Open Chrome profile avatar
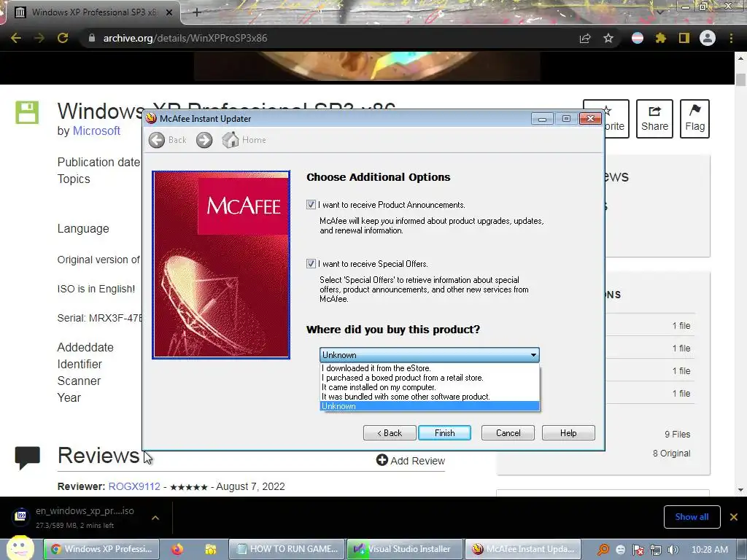 [x=708, y=38]
